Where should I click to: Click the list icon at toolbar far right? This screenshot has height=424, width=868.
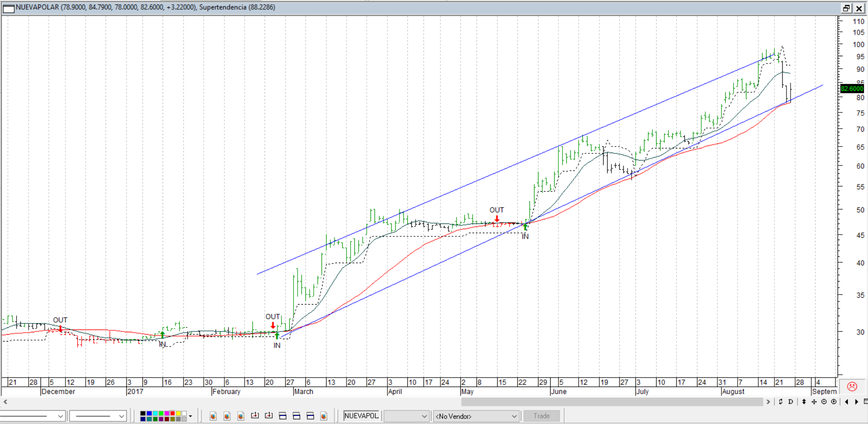[x=865, y=401]
